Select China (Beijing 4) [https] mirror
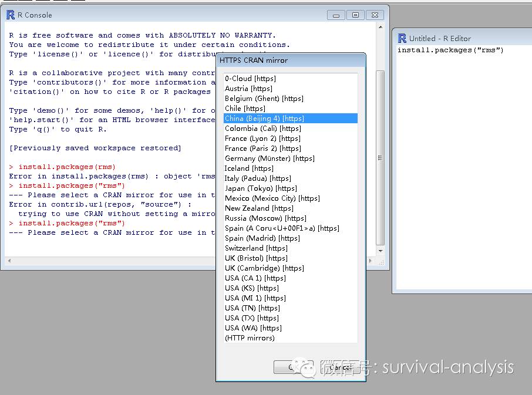Viewport: 532px width, 395px height. [291, 119]
